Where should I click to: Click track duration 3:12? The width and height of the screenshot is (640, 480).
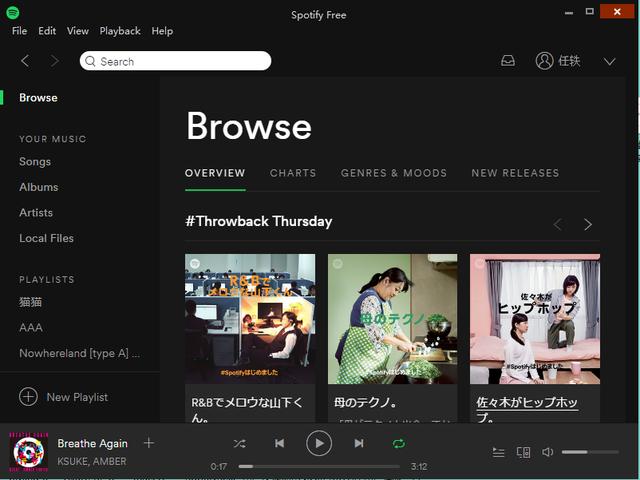pos(419,466)
